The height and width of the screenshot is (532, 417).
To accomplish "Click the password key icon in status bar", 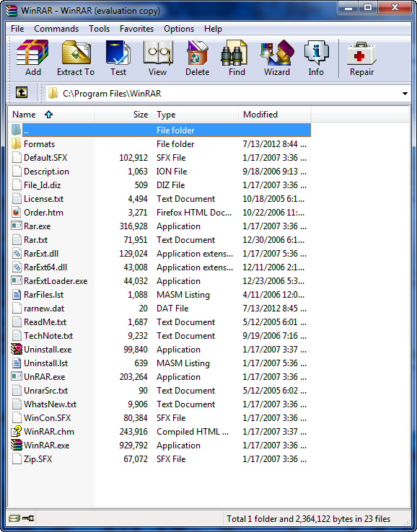I will point(28,518).
